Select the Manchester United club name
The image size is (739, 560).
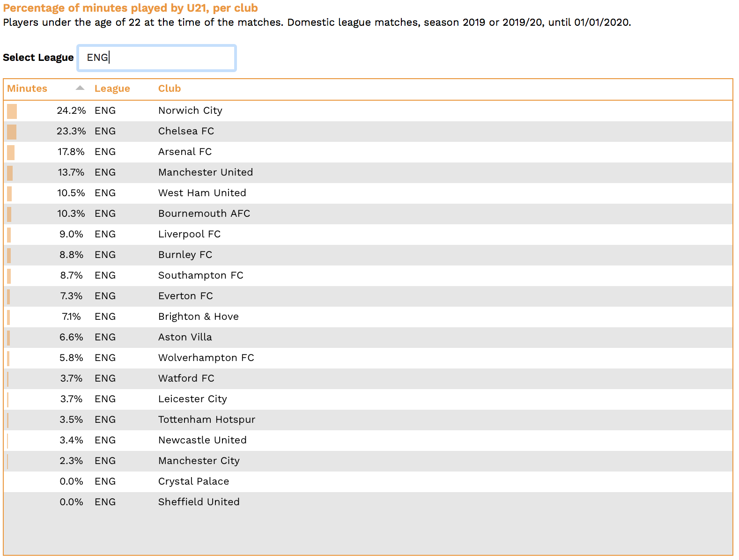click(x=206, y=172)
